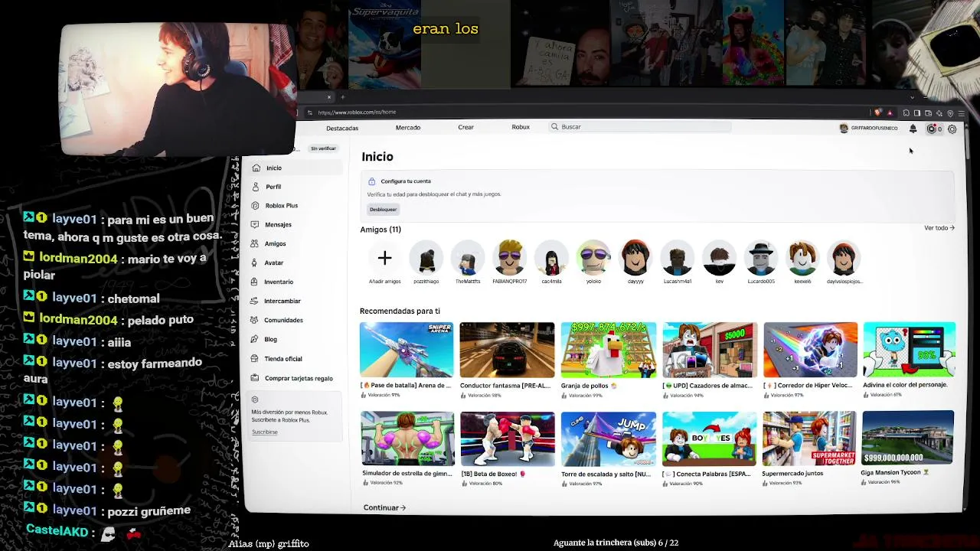Open friend yoloko's avatar
980x551 pixels.
pyautogui.click(x=593, y=259)
